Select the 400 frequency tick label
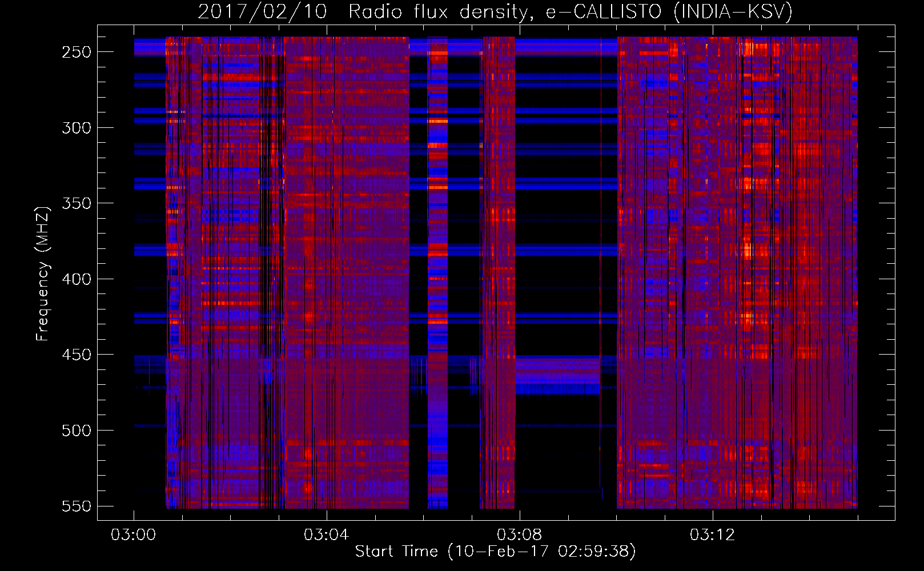 tap(77, 279)
